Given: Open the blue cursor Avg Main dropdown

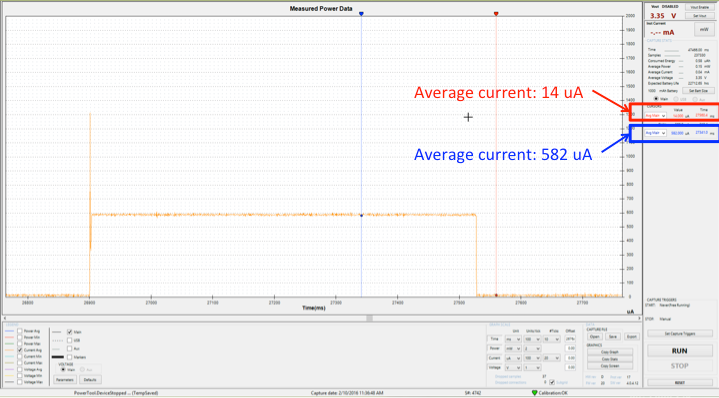Looking at the screenshot, I should point(655,133).
